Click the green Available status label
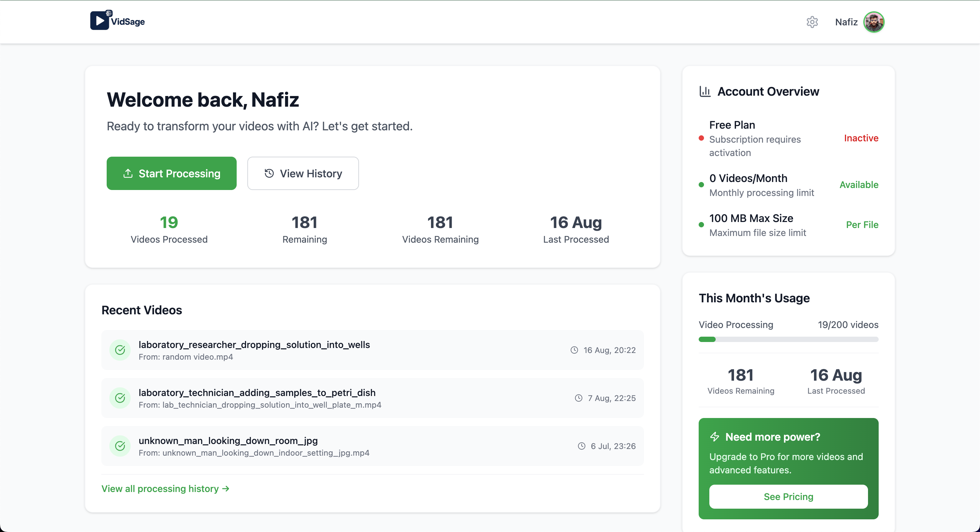Viewport: 980px width, 532px height. (859, 185)
